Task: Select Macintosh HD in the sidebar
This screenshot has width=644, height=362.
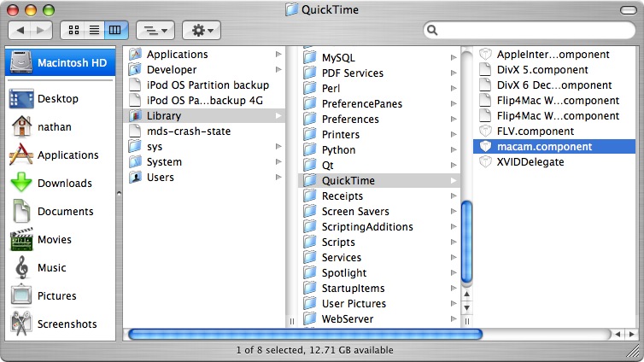Action: tap(61, 61)
